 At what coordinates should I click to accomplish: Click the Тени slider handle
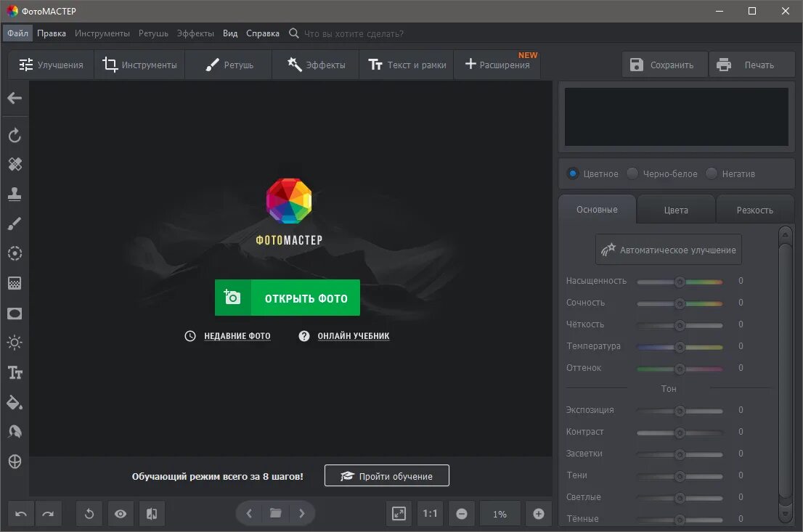coord(680,476)
